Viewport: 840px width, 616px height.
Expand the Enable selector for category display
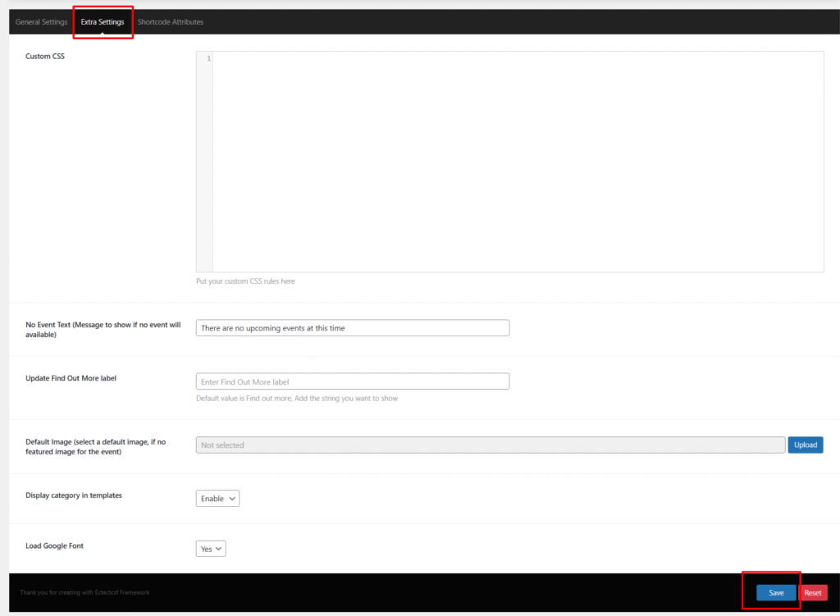pyautogui.click(x=217, y=498)
